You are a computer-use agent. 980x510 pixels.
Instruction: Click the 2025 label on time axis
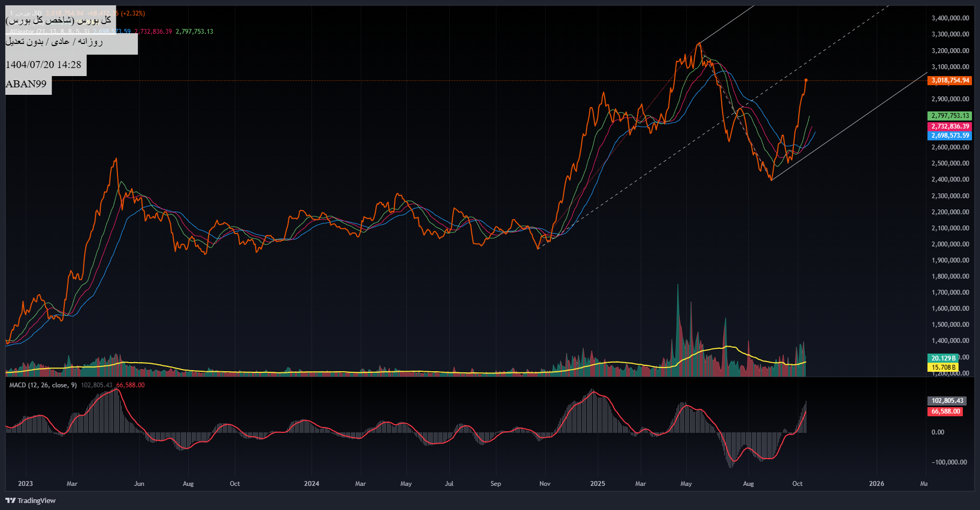[597, 484]
